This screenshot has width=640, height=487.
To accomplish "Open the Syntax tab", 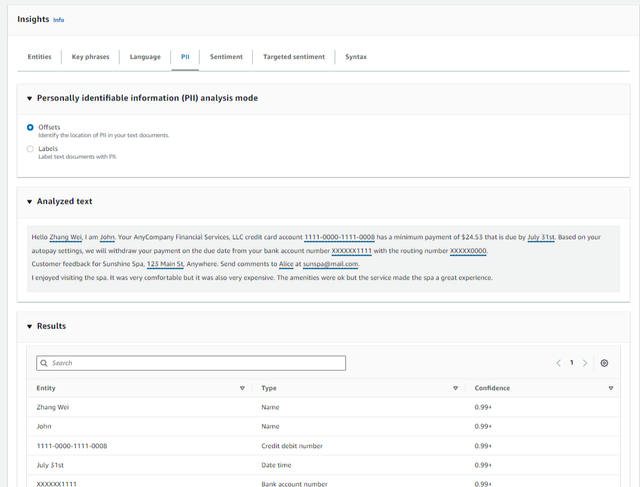I will click(x=356, y=57).
